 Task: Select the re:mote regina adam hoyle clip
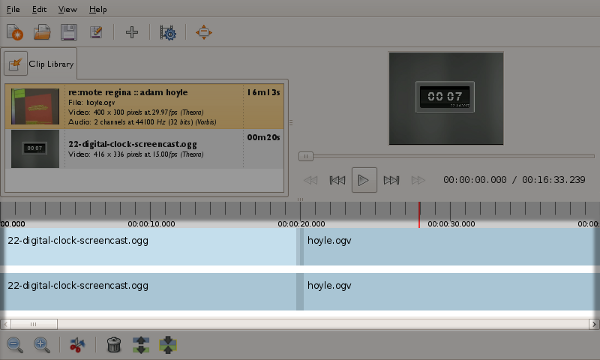coord(144,106)
